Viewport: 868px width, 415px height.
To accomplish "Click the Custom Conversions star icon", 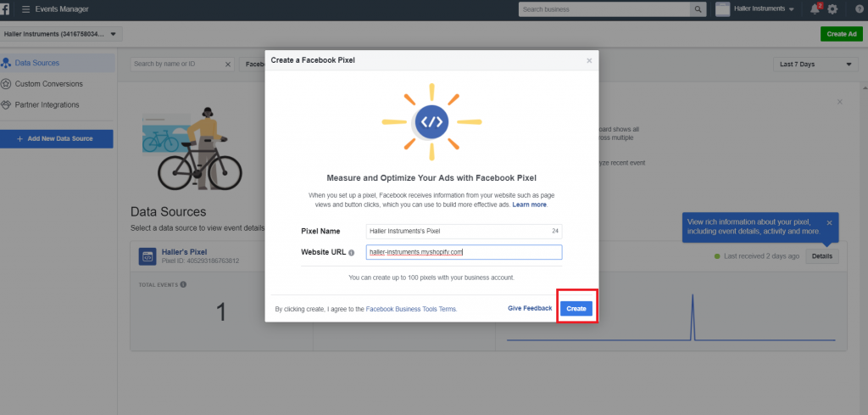I will click(x=6, y=84).
